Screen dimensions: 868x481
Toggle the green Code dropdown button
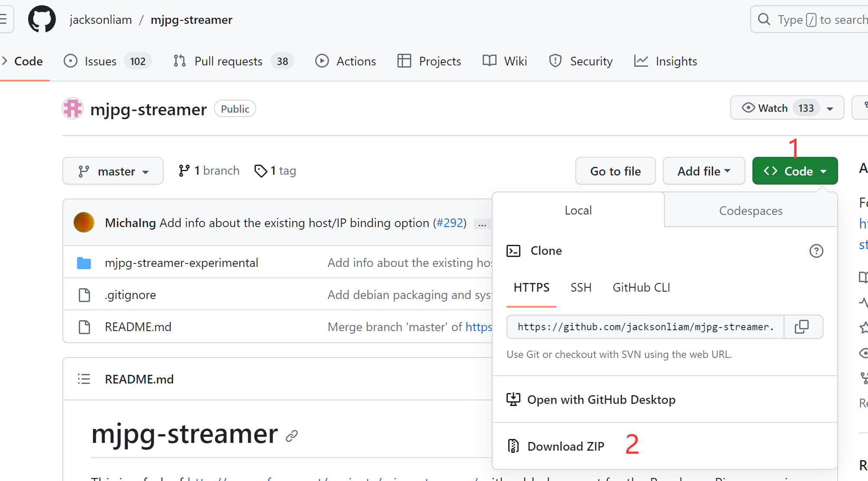pyautogui.click(x=795, y=171)
